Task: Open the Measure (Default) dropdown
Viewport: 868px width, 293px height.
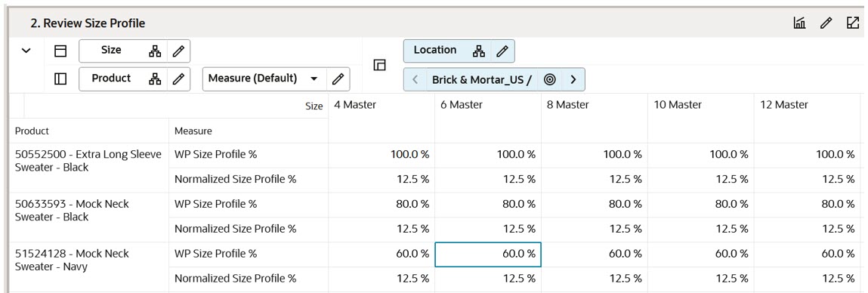Action: click(x=314, y=79)
